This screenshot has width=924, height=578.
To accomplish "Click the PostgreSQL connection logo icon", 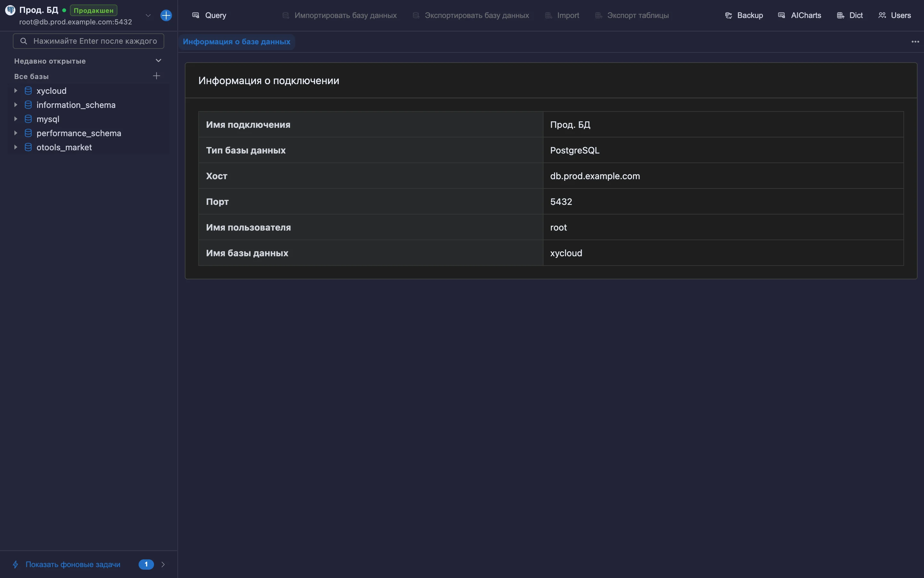I will pyautogui.click(x=10, y=10).
